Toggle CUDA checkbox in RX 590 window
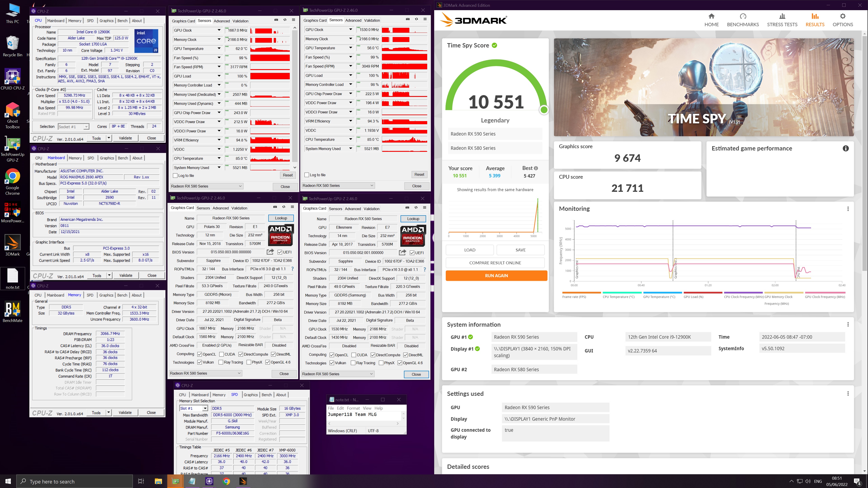 [x=221, y=354]
